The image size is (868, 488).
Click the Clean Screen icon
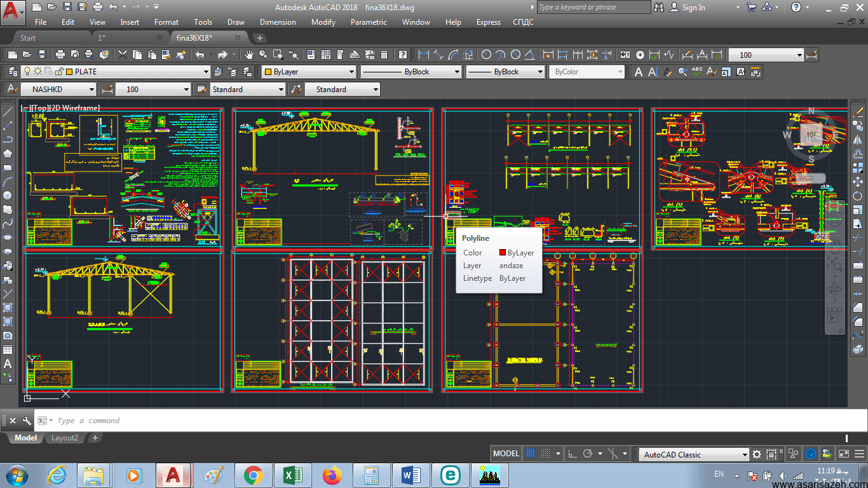[x=844, y=454]
